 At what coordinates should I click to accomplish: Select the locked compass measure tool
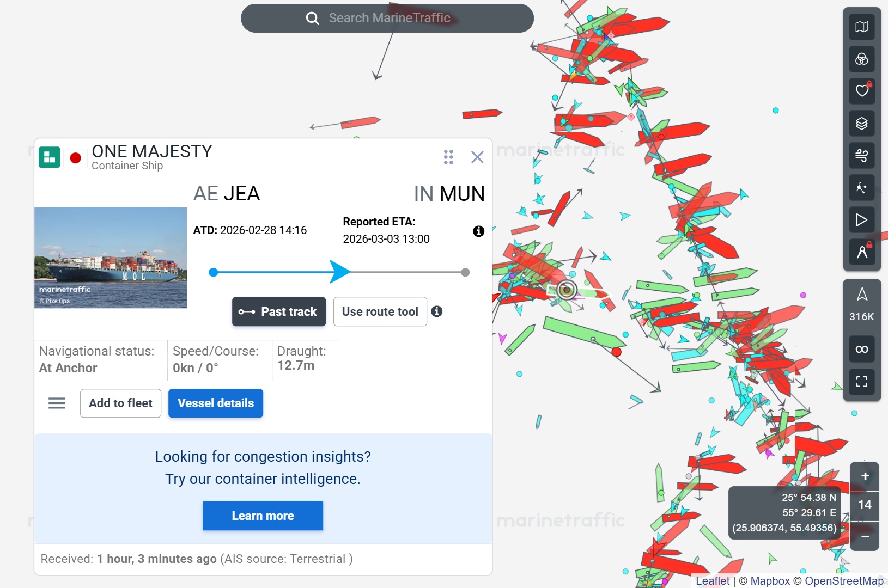point(861,252)
